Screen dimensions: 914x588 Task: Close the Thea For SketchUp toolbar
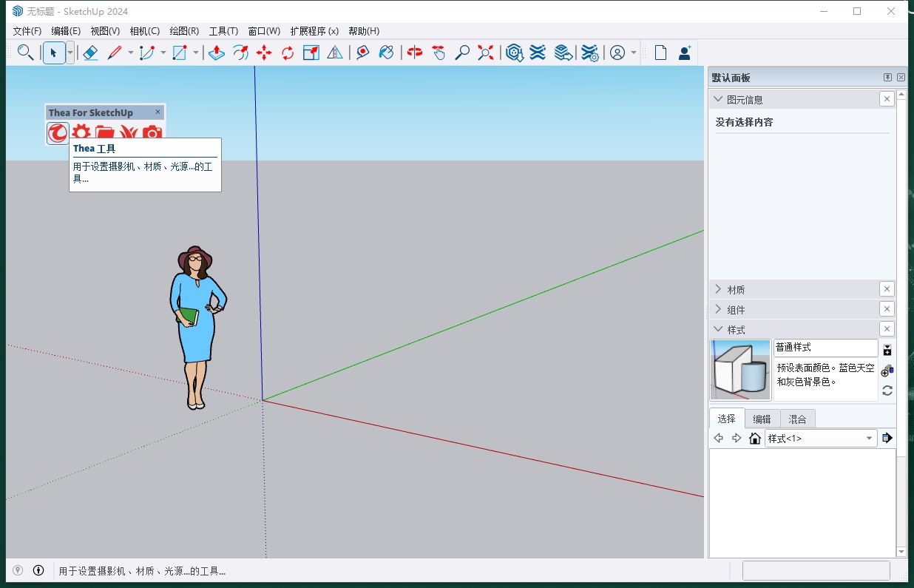pos(158,112)
